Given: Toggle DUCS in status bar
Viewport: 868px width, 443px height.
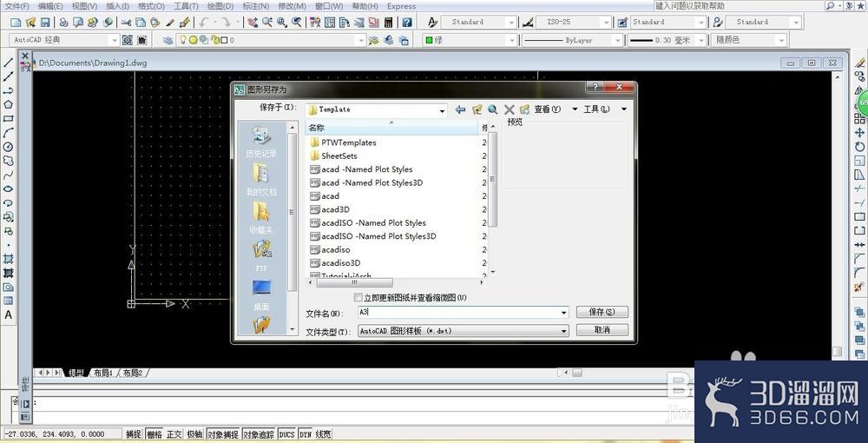Looking at the screenshot, I should 286,434.
